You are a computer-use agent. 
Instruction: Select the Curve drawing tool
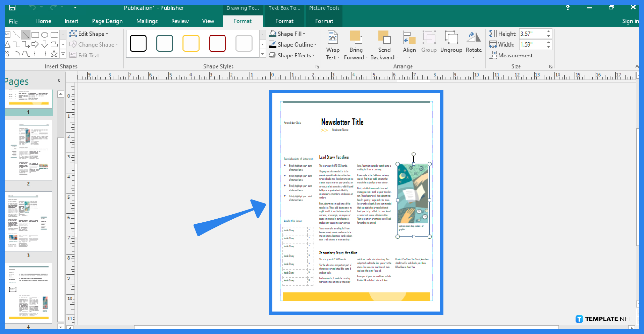pos(25,53)
